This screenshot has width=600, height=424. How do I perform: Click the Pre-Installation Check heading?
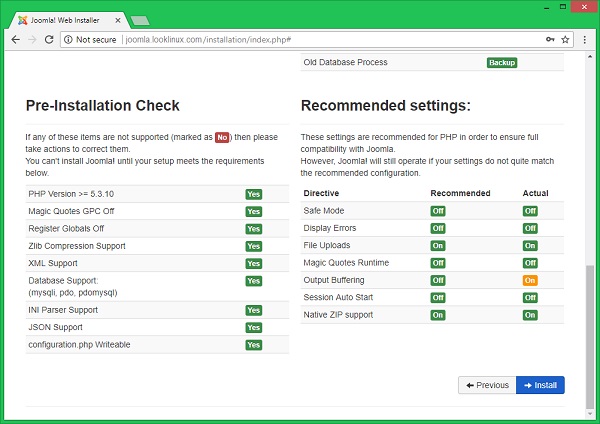coord(103,106)
